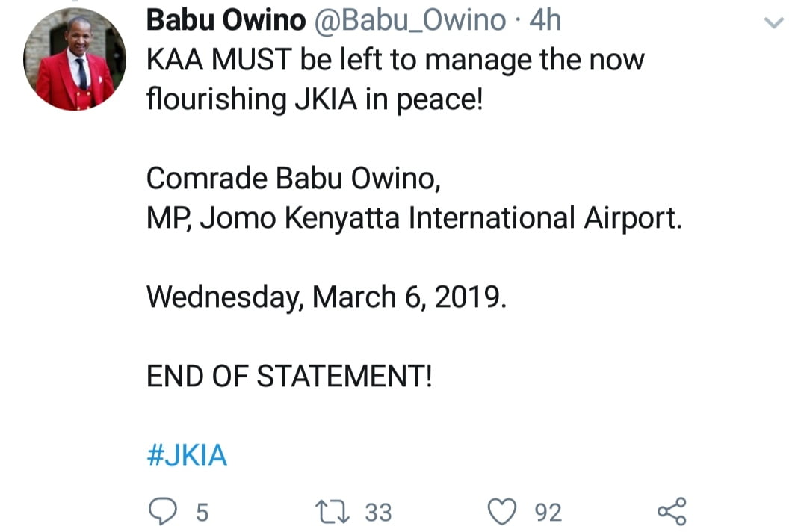Open the tweet options chevron menu

(775, 23)
